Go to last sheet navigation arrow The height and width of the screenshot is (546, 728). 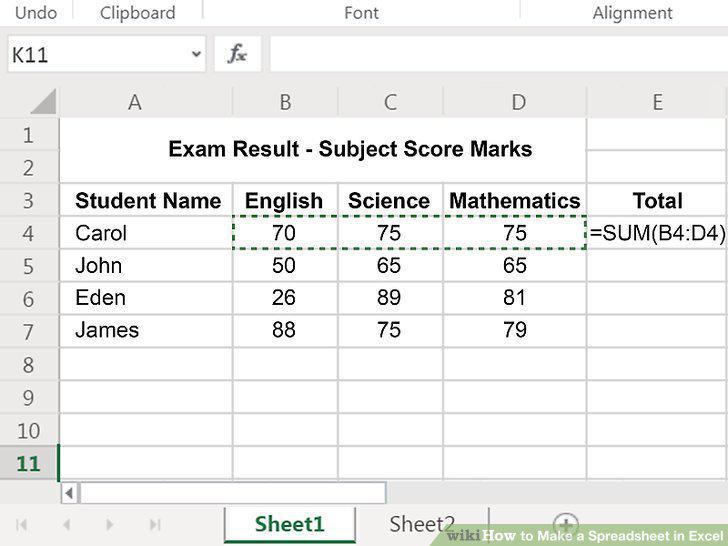tap(155, 525)
